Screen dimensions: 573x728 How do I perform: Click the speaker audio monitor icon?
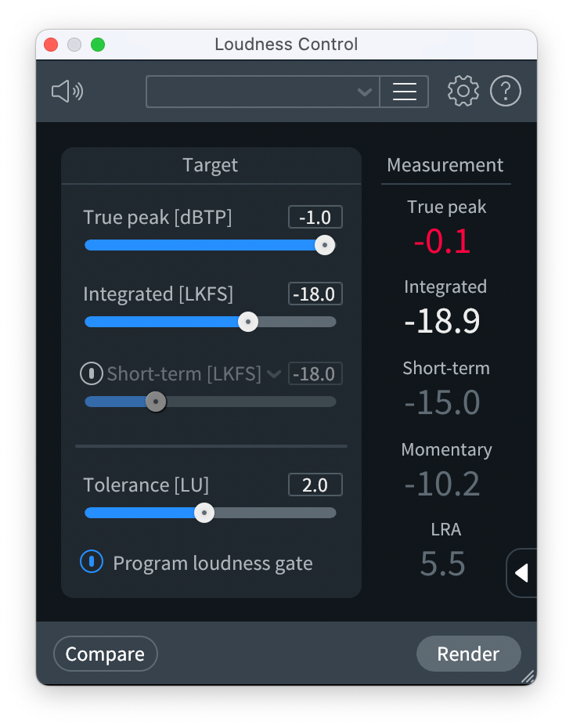(x=67, y=92)
